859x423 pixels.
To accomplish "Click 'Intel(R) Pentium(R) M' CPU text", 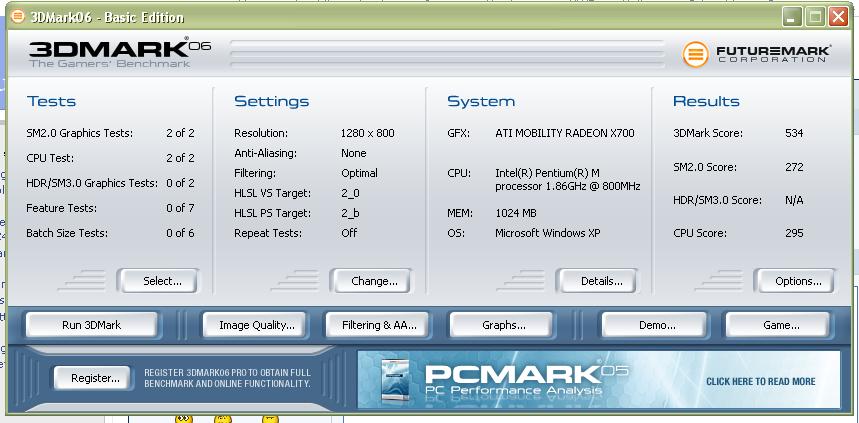I will click(548, 173).
